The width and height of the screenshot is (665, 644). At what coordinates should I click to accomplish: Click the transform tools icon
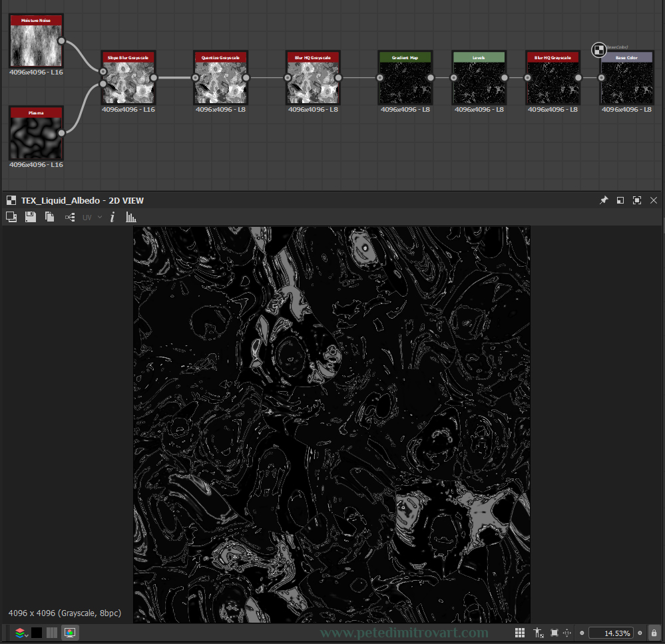point(539,633)
